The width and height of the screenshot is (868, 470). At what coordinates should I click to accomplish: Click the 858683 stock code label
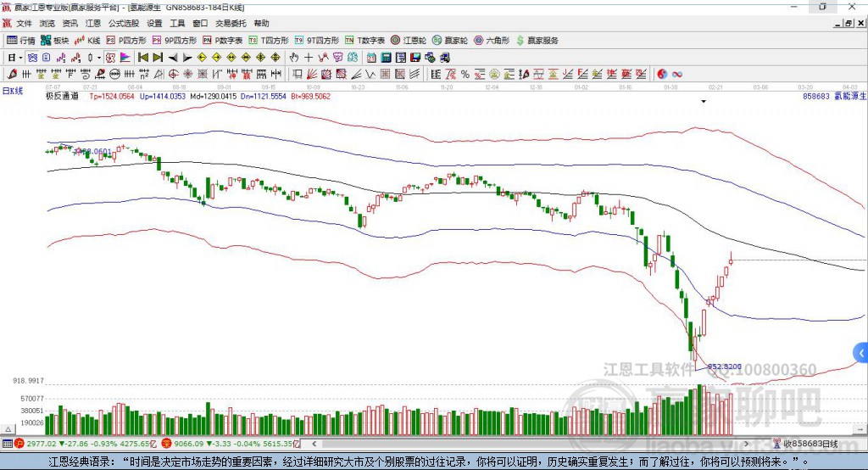tap(816, 97)
